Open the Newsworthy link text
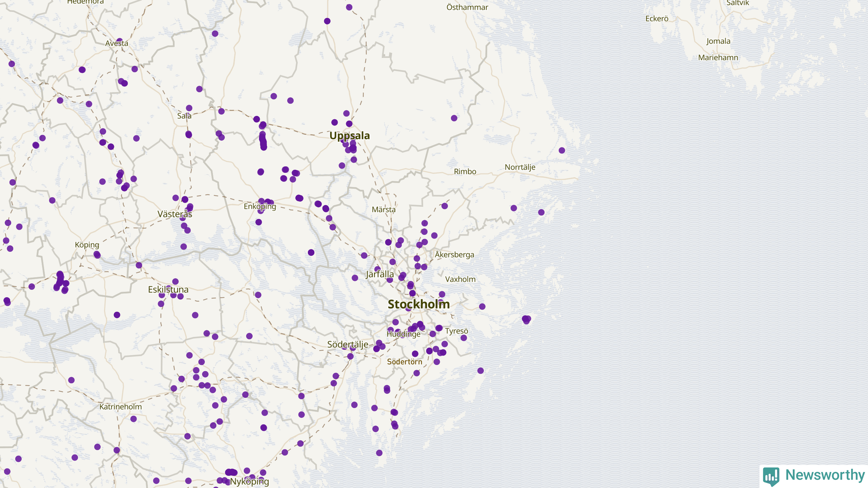The height and width of the screenshot is (488, 868). pos(825,475)
